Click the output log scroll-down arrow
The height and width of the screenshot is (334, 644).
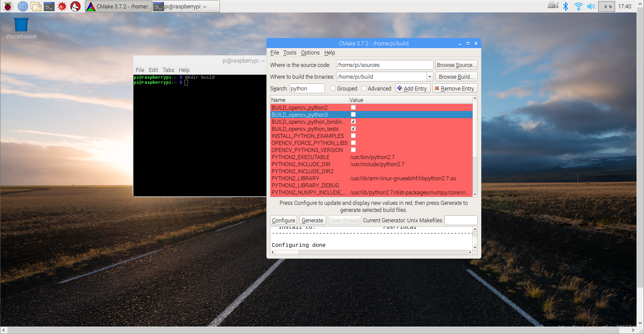tap(475, 248)
